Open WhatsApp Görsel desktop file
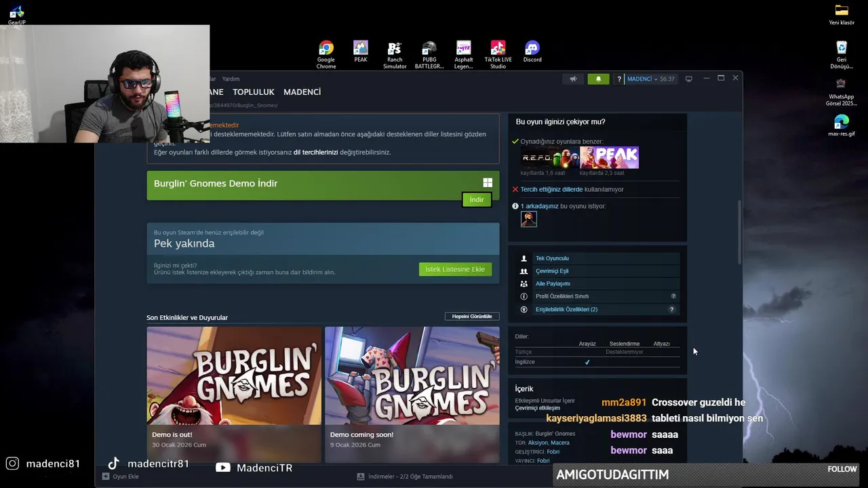Image resolution: width=868 pixels, height=488 pixels. [842, 92]
